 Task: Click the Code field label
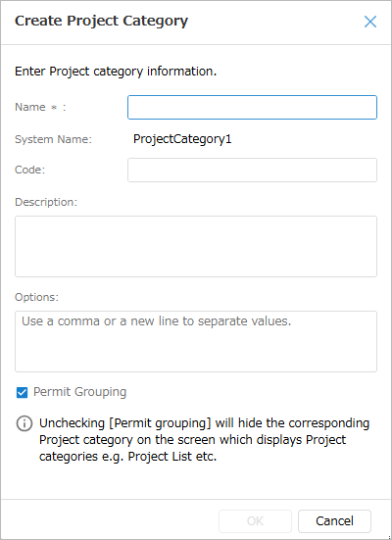click(30, 170)
